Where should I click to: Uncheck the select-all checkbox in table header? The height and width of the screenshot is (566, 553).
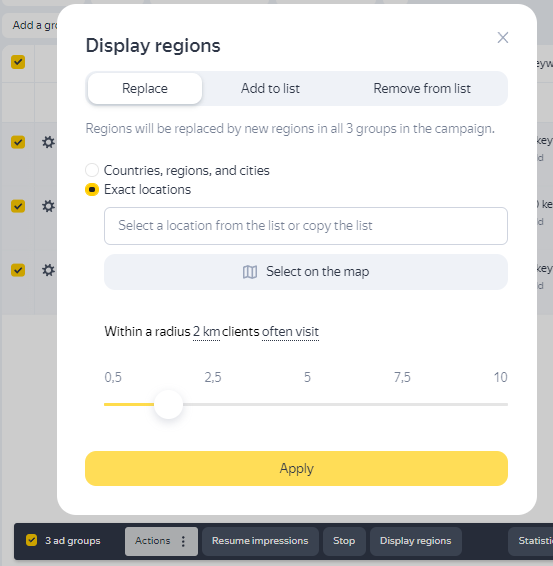18,62
